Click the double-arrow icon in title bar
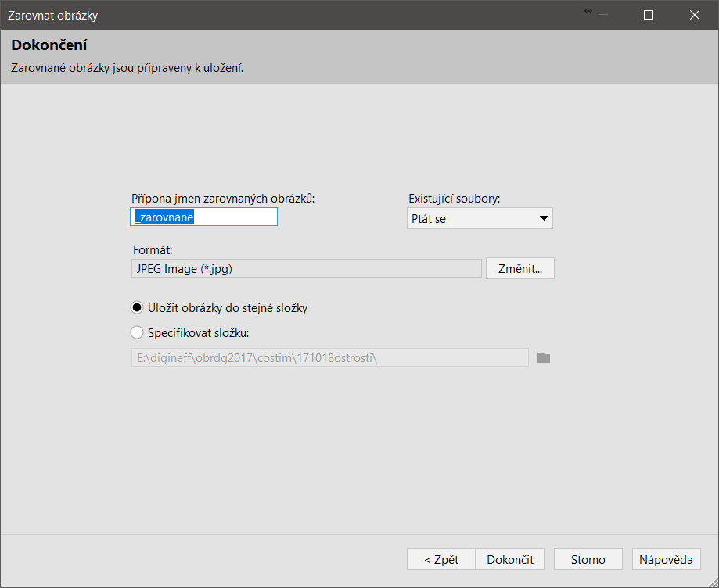Image resolution: width=719 pixels, height=588 pixels. point(588,11)
